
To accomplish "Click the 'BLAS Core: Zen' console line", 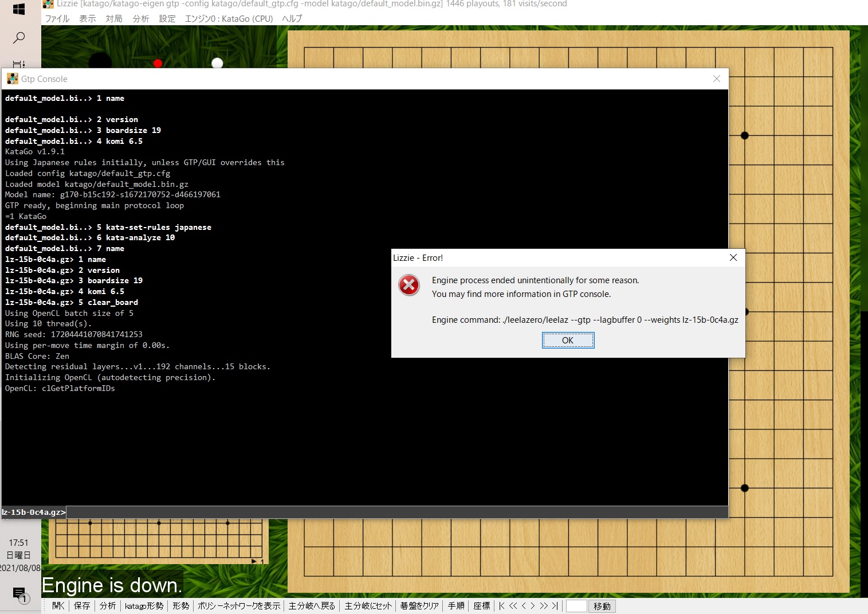I will point(37,357).
